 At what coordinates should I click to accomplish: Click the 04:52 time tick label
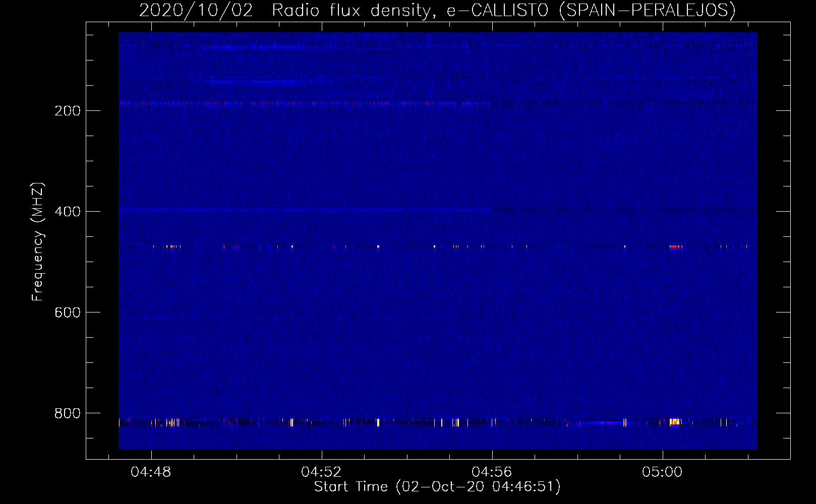321,472
